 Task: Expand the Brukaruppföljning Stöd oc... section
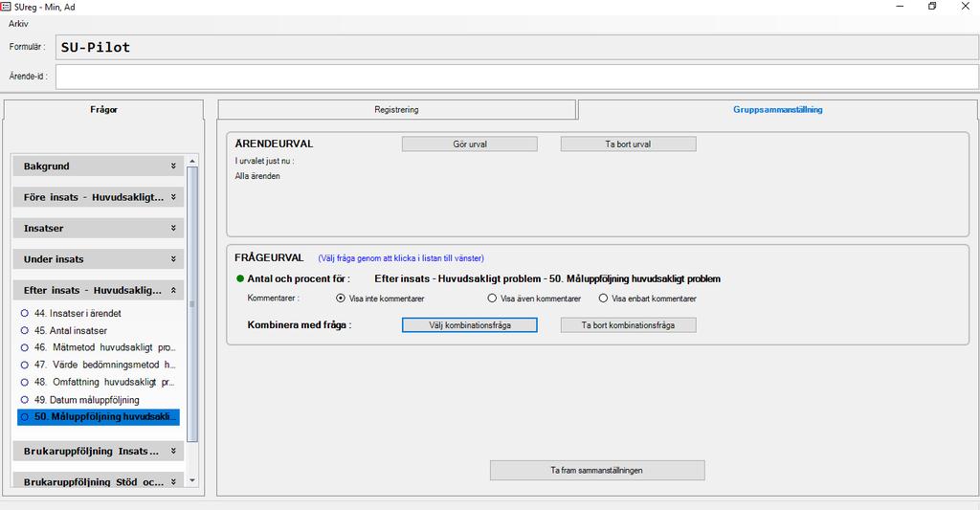click(x=99, y=480)
